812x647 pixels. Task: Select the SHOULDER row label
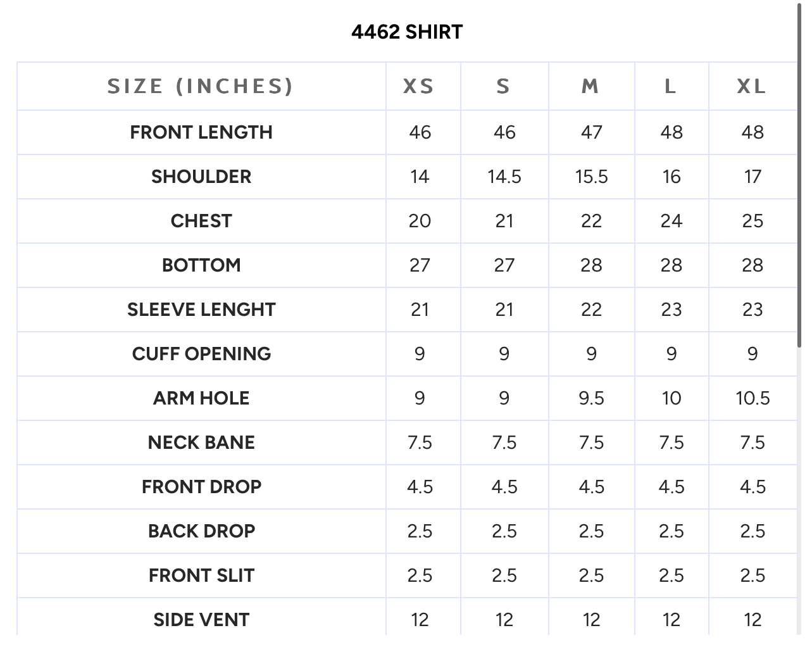point(201,177)
